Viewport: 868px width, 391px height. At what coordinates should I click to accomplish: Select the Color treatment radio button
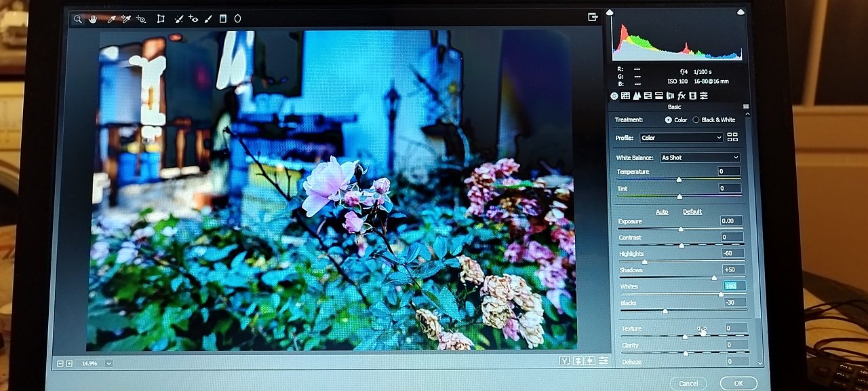click(669, 120)
